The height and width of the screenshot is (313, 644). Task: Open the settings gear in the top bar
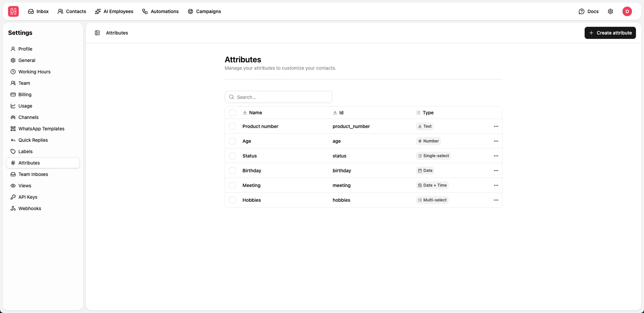coord(610,11)
